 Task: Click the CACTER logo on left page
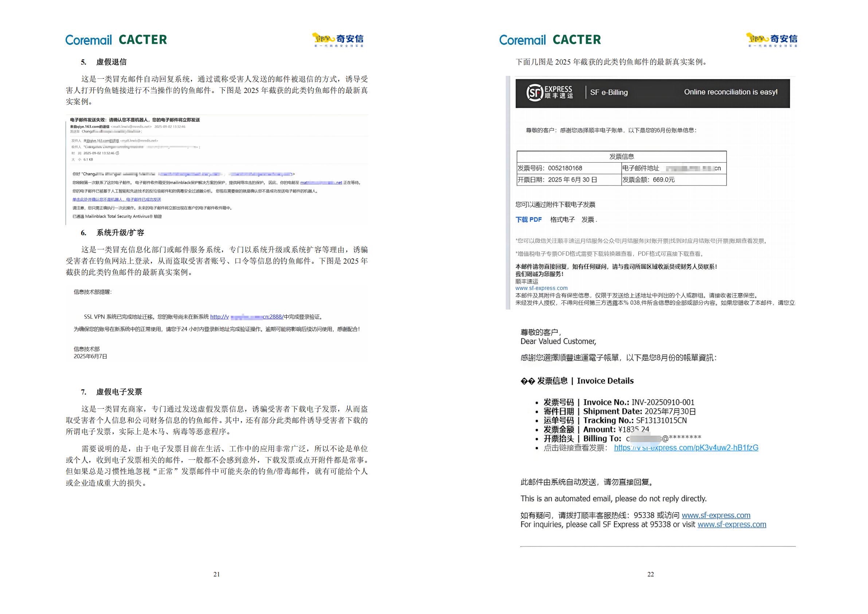pyautogui.click(x=142, y=40)
